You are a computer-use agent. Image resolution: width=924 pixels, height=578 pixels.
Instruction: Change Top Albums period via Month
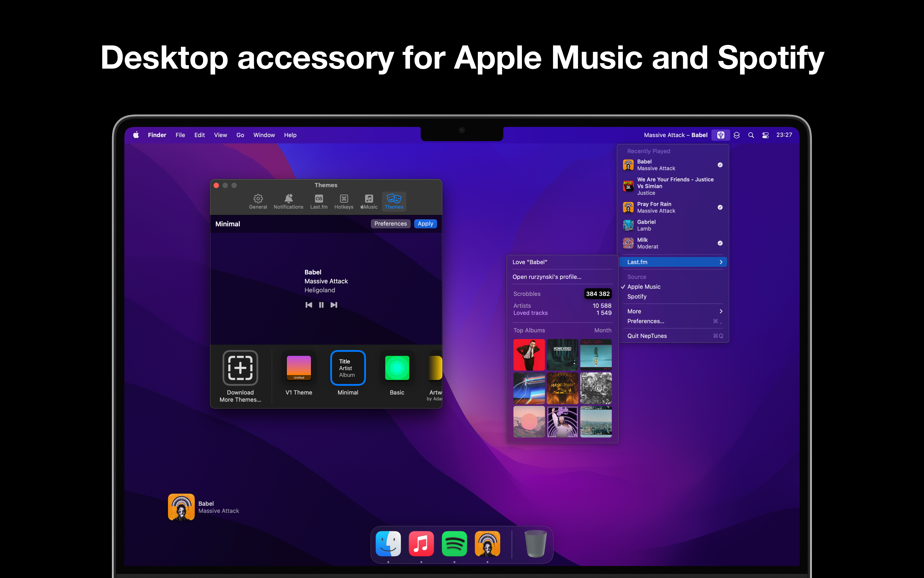pyautogui.click(x=603, y=330)
